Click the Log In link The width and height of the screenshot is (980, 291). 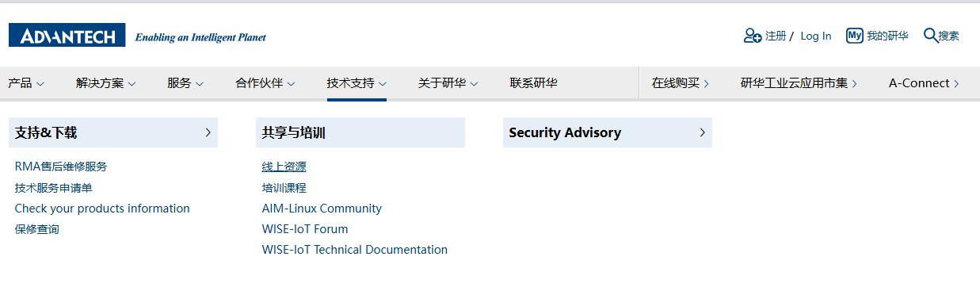816,36
